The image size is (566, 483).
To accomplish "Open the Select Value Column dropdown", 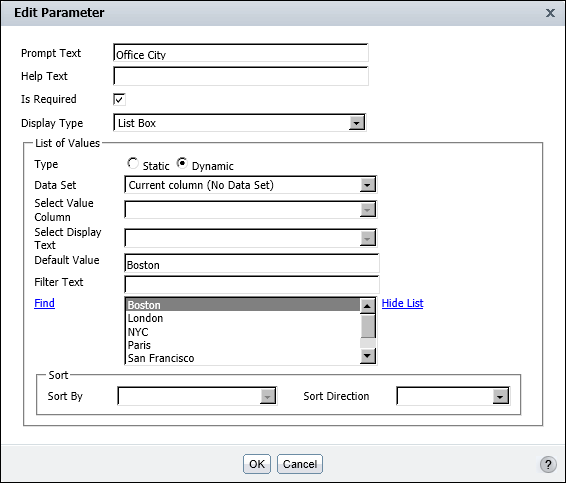I will pos(251,210).
